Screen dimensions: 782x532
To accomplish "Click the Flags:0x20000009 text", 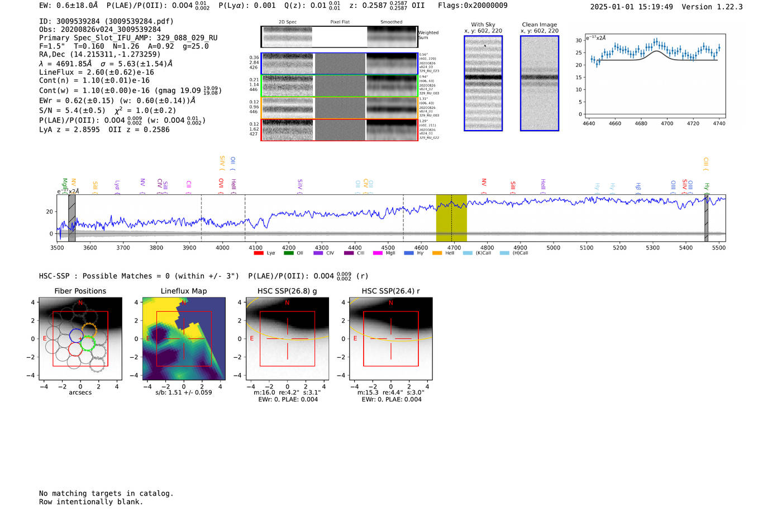I will click(x=473, y=6).
